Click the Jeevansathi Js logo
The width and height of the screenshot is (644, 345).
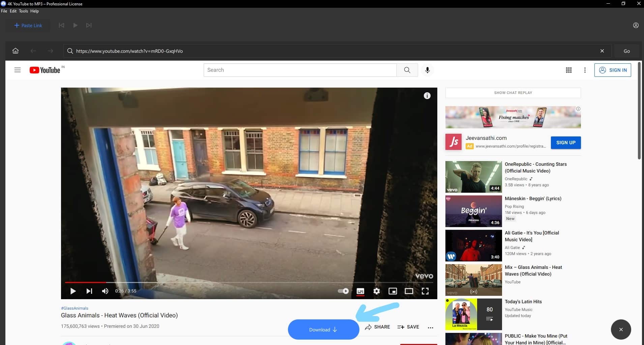point(453,142)
